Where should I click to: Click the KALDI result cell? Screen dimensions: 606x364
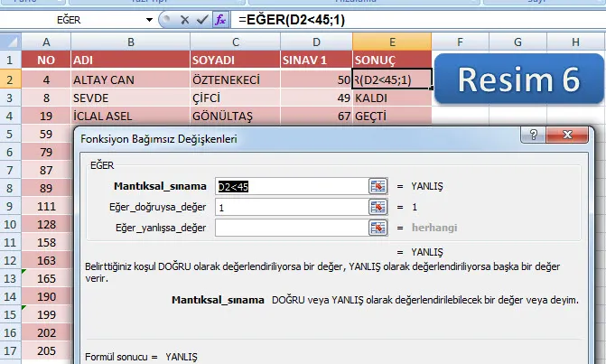(391, 98)
